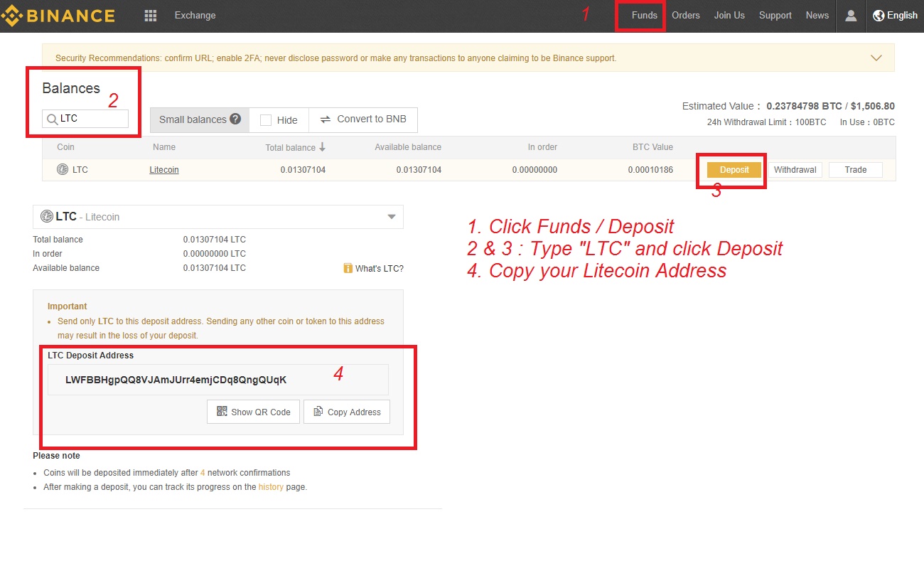Screen dimensions: 924x566
Task: Click the LTC Deposit Address label
Action: click(90, 355)
